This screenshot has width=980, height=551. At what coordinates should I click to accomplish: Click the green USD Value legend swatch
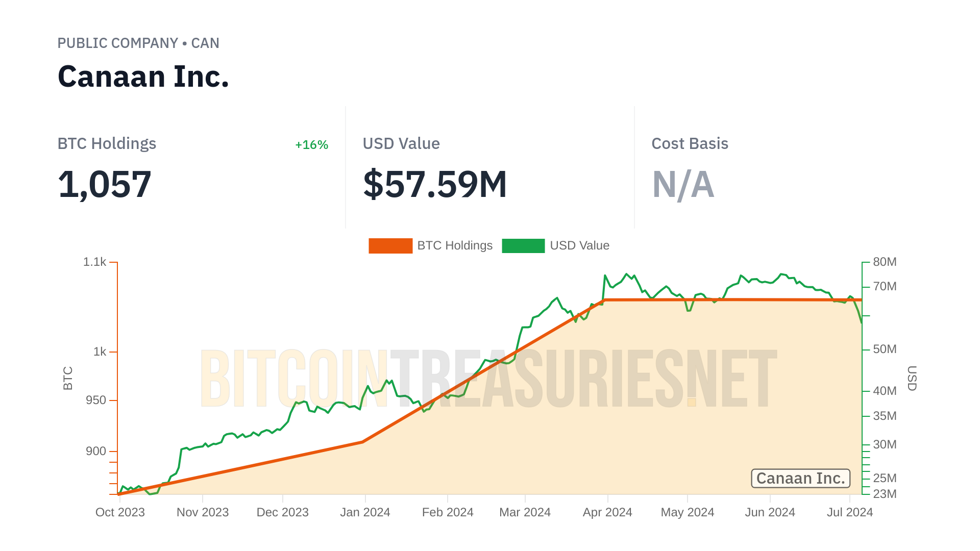[523, 246]
